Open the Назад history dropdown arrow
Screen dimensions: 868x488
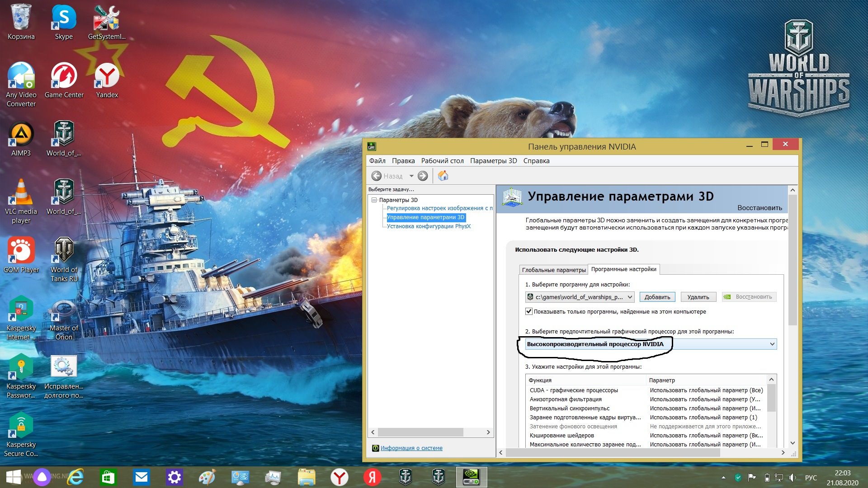[411, 176]
